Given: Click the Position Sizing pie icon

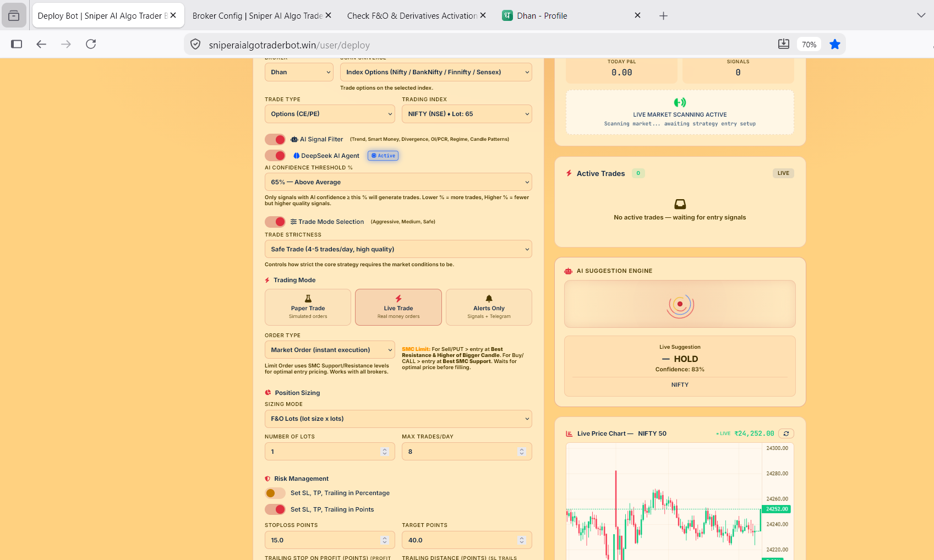Looking at the screenshot, I should 268,393.
